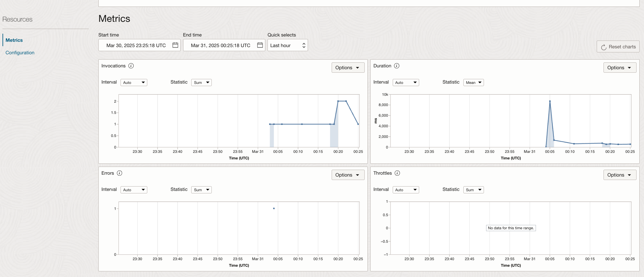This screenshot has height=277, width=644.
Task: Click the Duration info icon
Action: [x=397, y=66]
